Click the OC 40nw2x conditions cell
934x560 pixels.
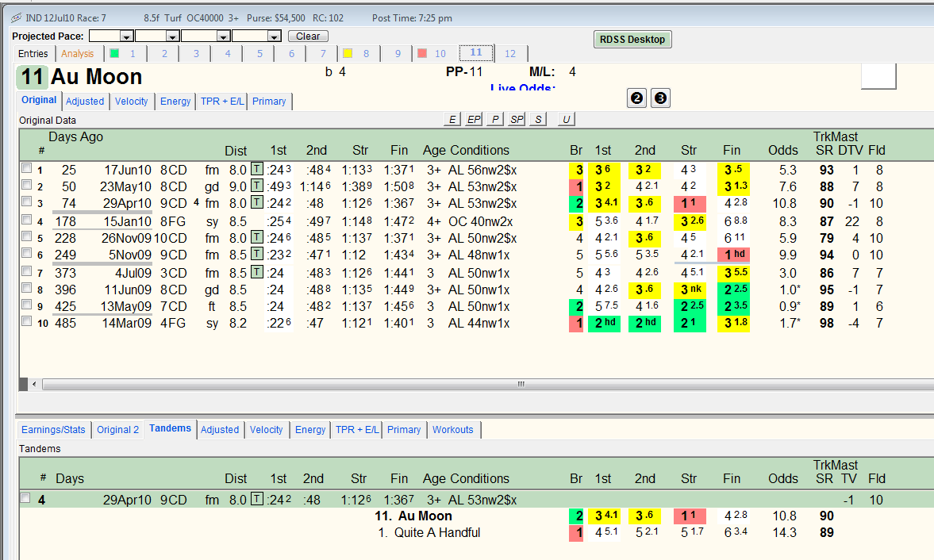click(x=480, y=221)
